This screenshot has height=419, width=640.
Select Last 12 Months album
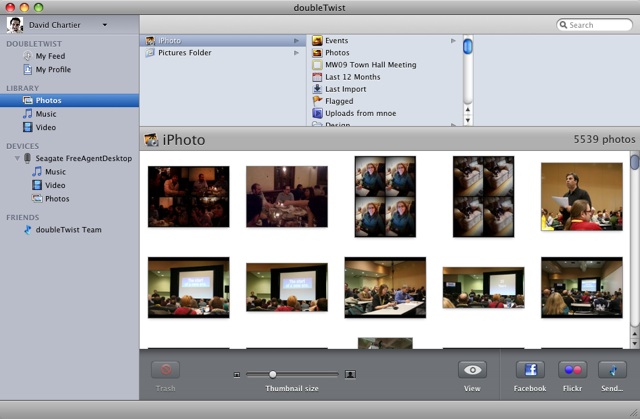tap(353, 77)
